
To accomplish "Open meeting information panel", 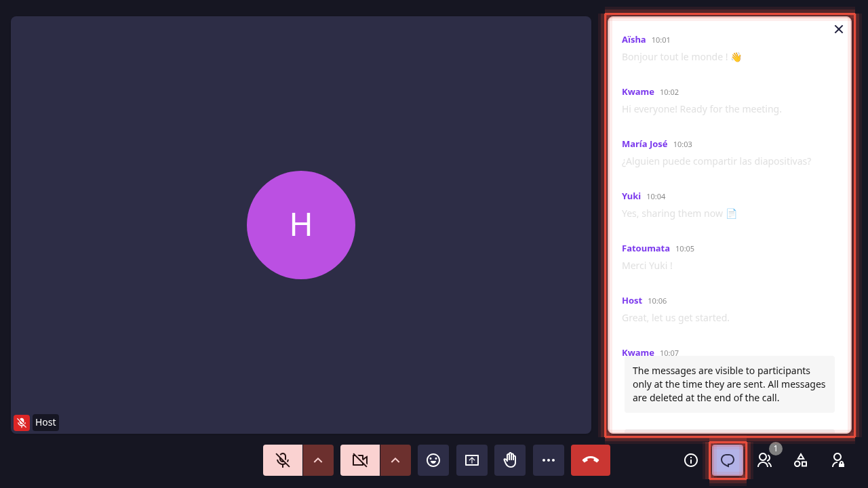I will pos(691,460).
